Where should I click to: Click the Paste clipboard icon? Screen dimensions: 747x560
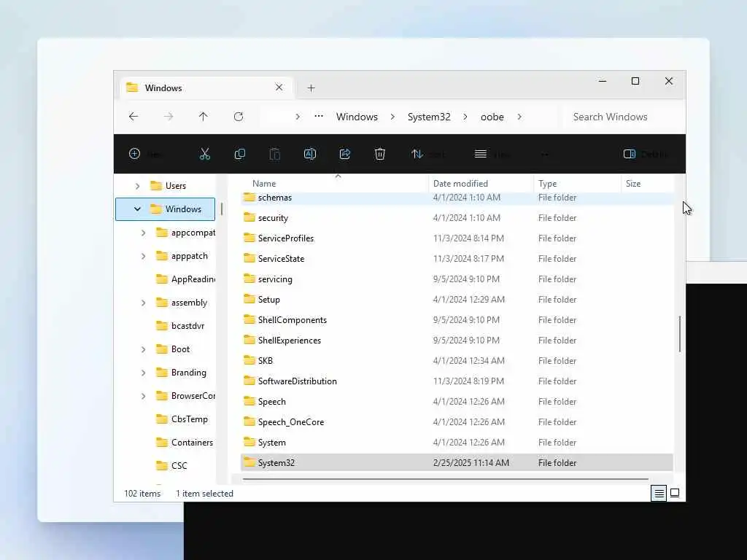click(x=275, y=154)
